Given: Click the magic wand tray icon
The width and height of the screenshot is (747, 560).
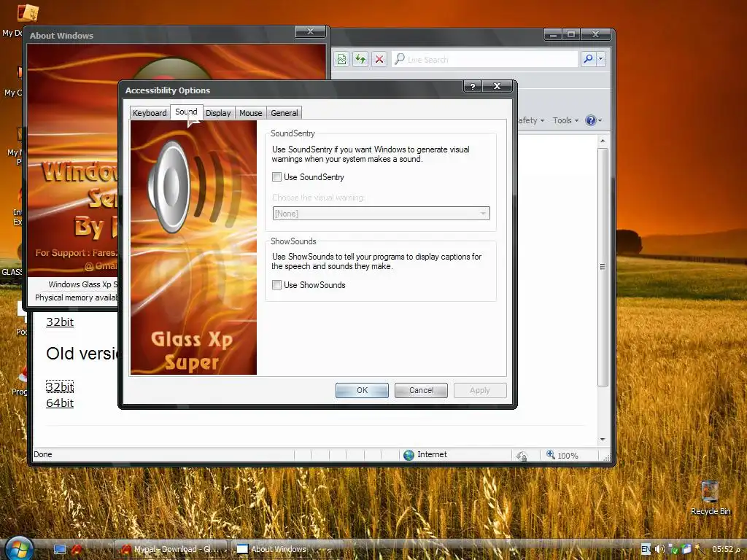Looking at the screenshot, I should pos(699,549).
